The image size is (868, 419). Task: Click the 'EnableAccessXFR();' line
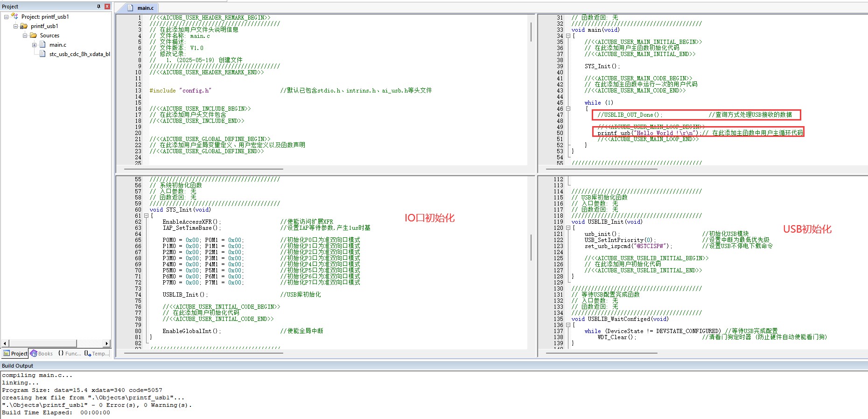point(192,222)
